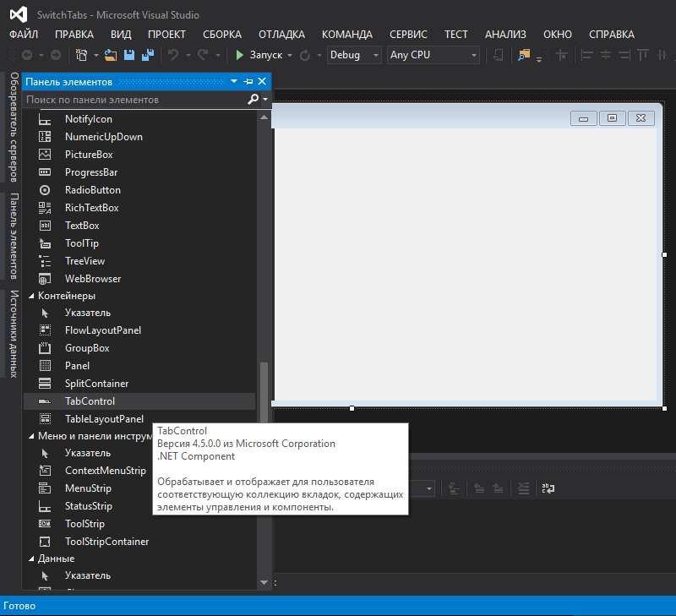Select the RadioButton control icon
This screenshot has width=676, height=616.
click(x=45, y=190)
